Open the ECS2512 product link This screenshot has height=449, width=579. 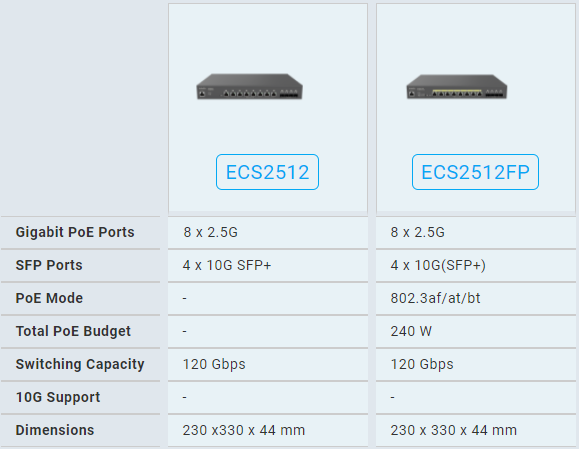(267, 172)
